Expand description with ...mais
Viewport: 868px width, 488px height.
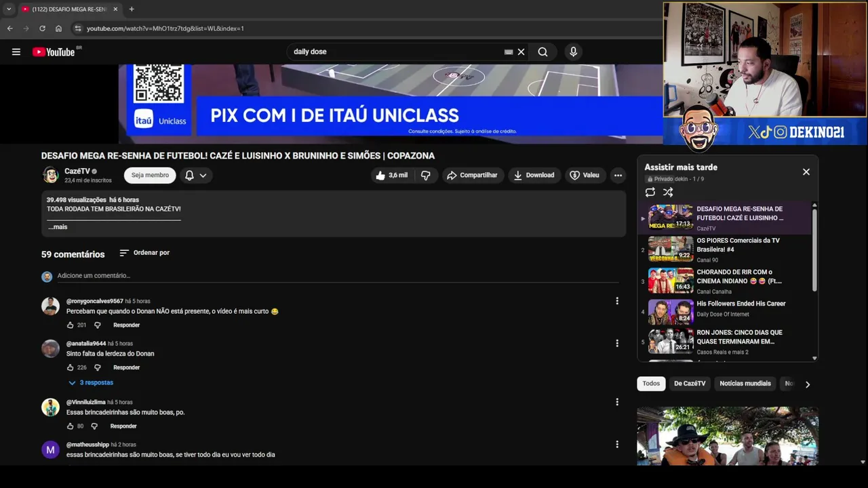point(58,227)
